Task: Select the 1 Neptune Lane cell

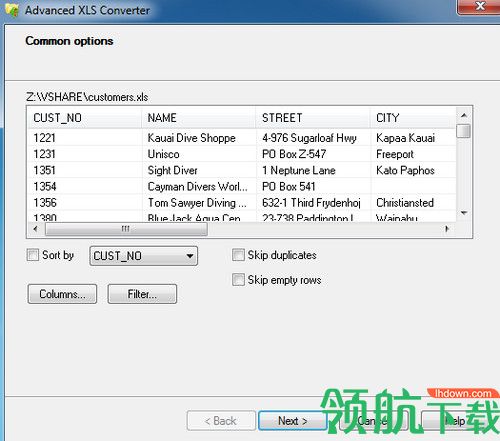Action: [x=313, y=170]
